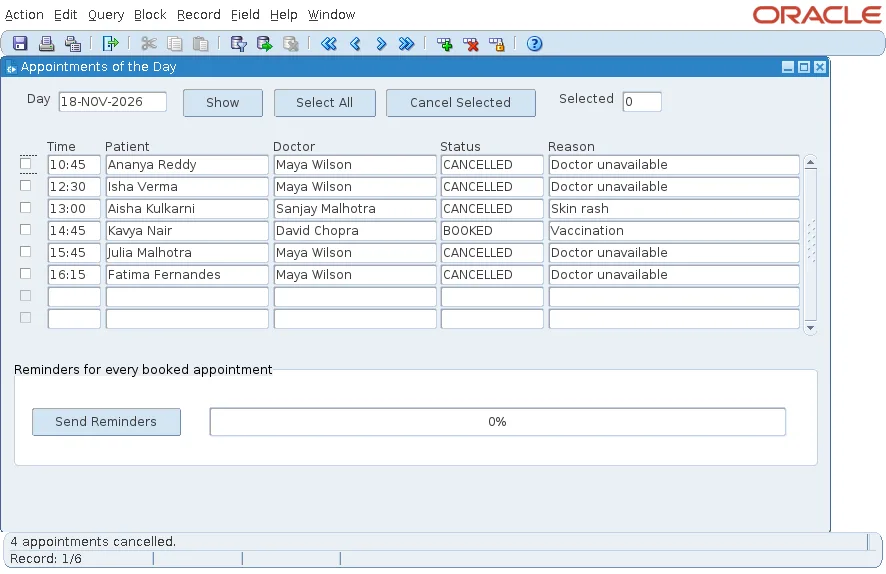Open Print Setup icon
886x574 pixels.
click(x=73, y=44)
